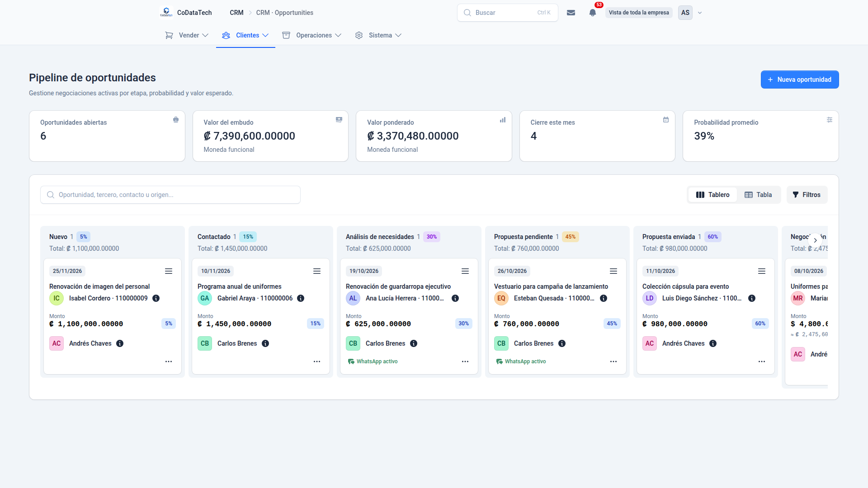Open more options on Colección cápsula card

[x=762, y=361]
